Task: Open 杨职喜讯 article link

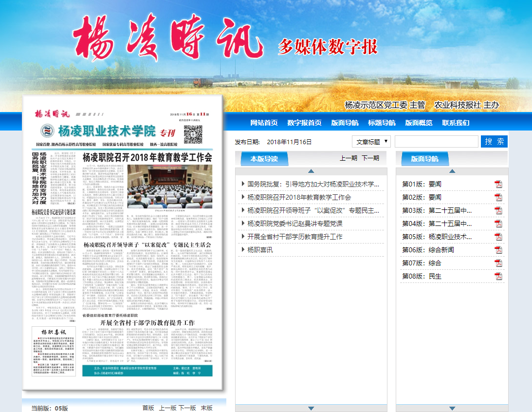Action: click(x=260, y=250)
